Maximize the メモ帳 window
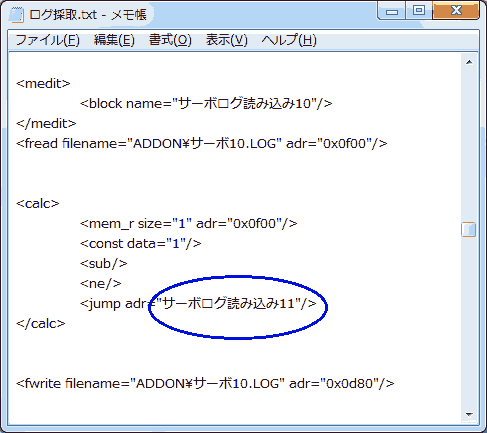The height and width of the screenshot is (433, 487). pyautogui.click(x=419, y=11)
